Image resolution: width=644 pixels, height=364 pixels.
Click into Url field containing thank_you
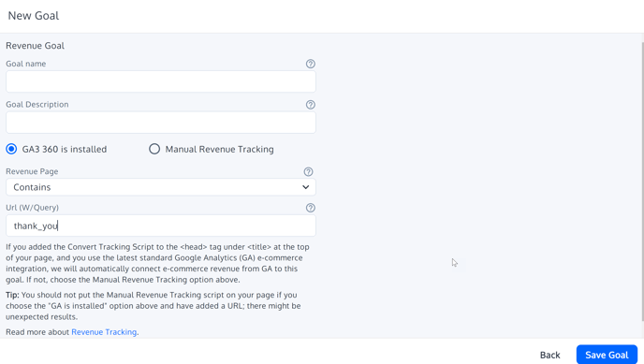tap(161, 226)
